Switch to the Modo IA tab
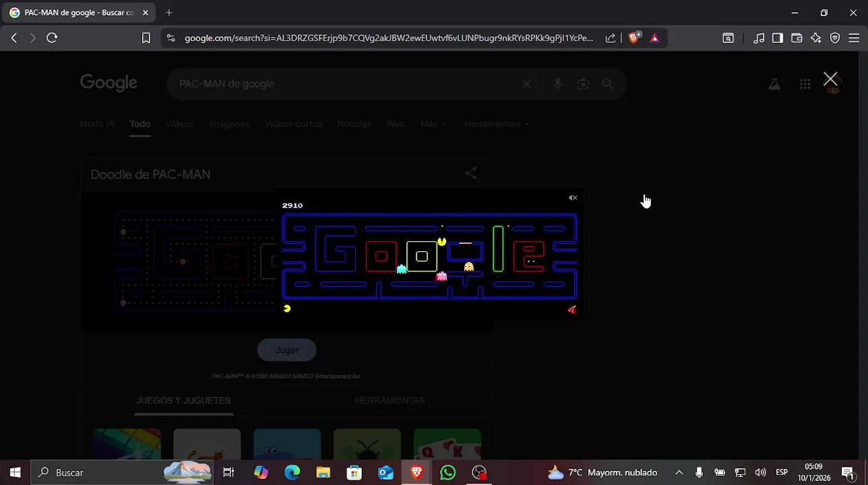The width and height of the screenshot is (868, 485). pos(97,124)
